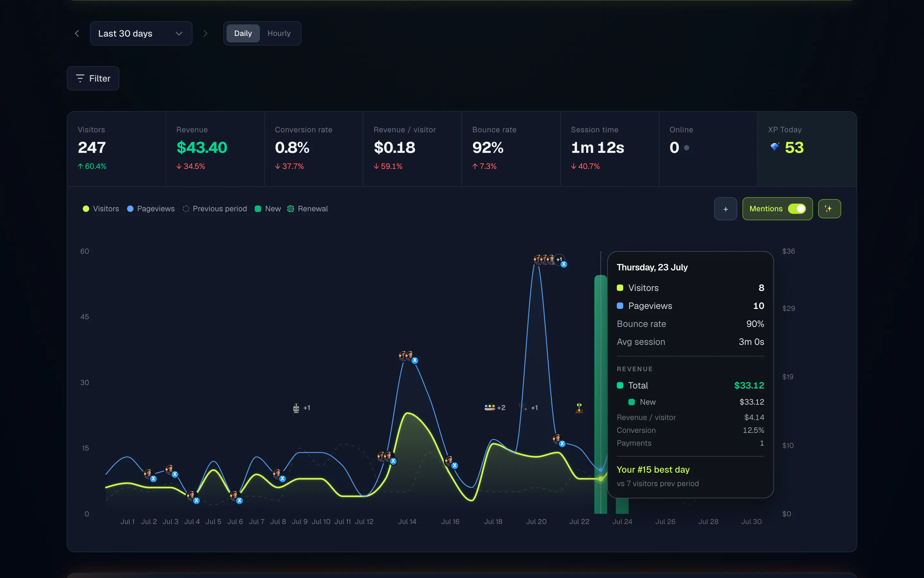Open X mention avatar at Jul 6

[235, 497]
